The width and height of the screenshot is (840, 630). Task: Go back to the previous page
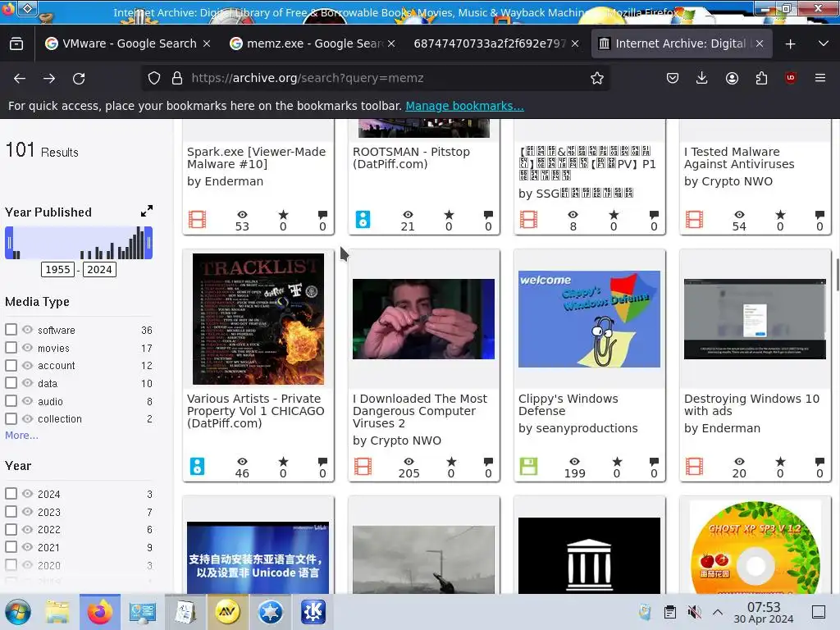coord(20,78)
